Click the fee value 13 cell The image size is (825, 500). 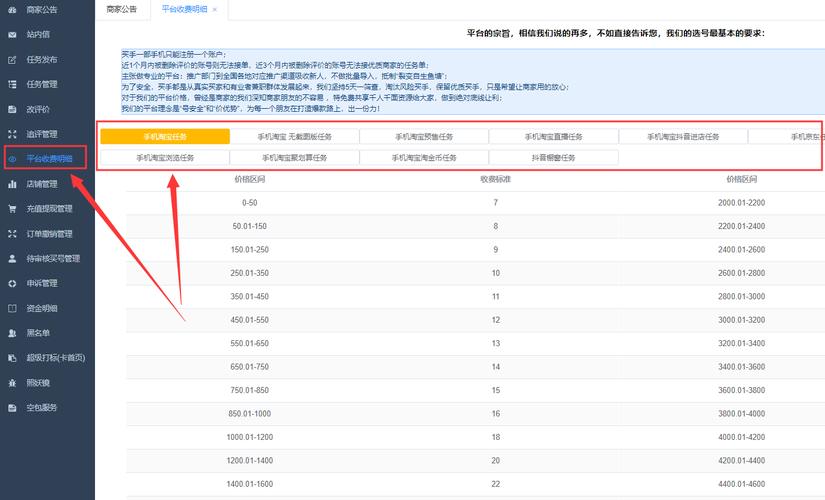(x=496, y=343)
